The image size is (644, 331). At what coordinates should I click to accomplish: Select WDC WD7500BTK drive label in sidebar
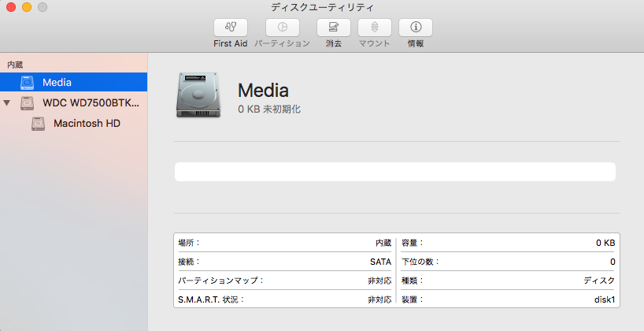click(91, 103)
